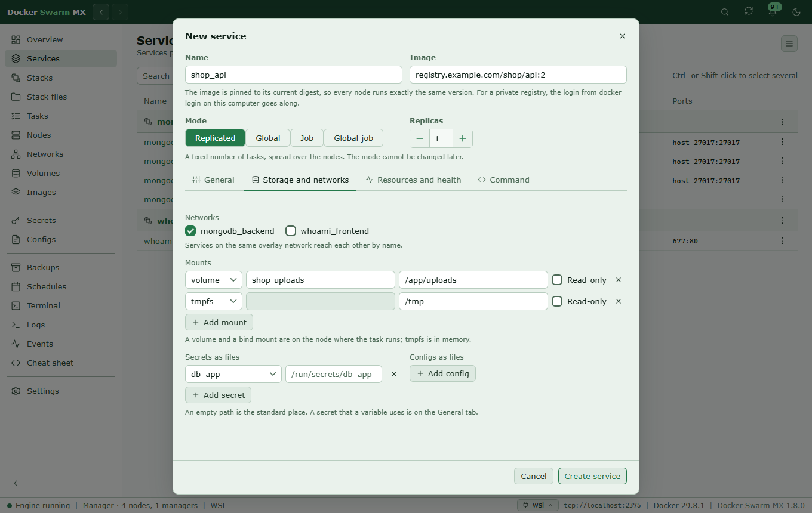Open the db_app secret dropdown

click(233, 374)
